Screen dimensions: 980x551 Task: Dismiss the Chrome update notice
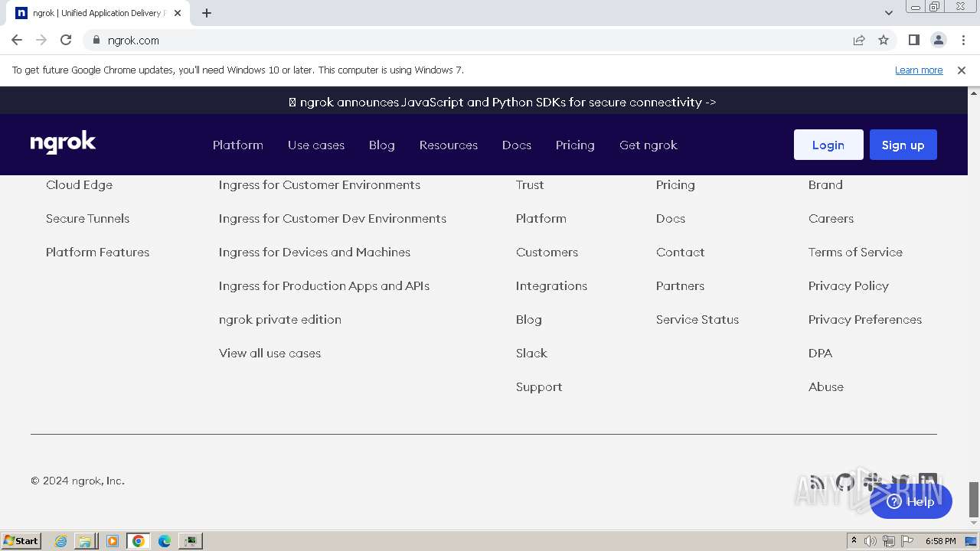pyautogui.click(x=962, y=70)
